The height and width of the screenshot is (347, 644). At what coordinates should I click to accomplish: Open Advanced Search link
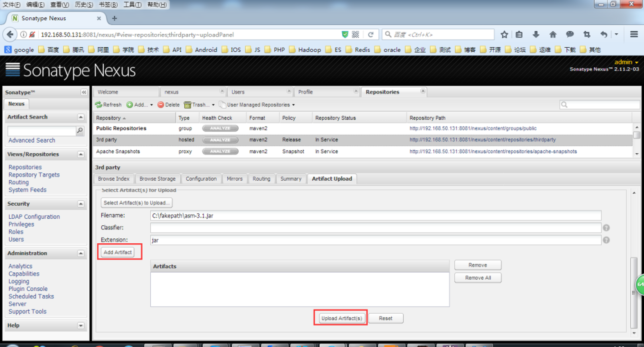click(x=32, y=140)
